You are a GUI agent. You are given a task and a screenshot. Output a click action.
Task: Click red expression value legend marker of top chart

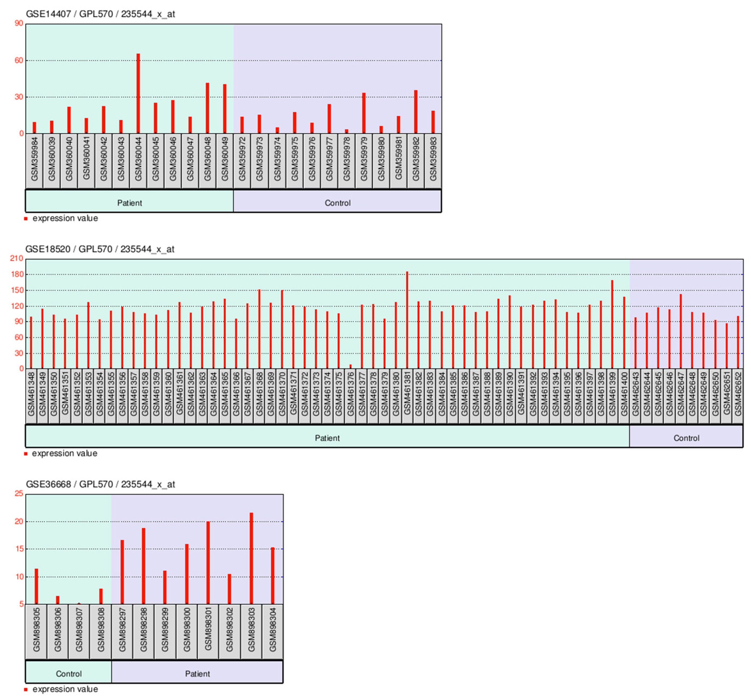pos(26,219)
